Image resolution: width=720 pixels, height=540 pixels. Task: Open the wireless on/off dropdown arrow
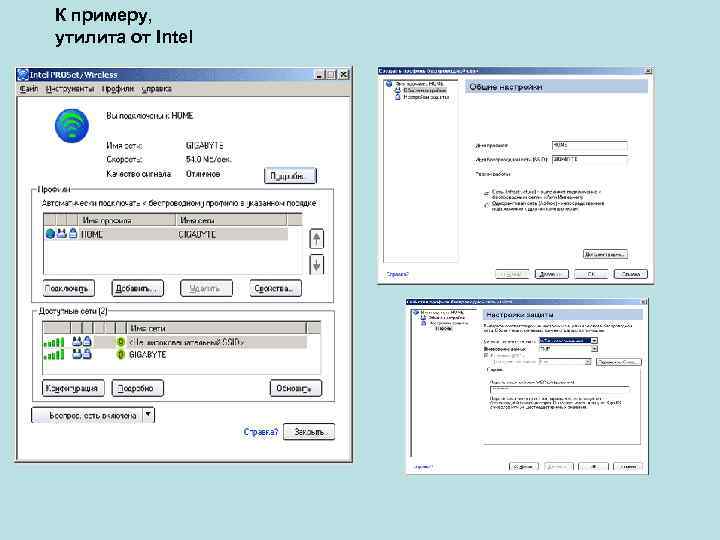click(x=148, y=415)
